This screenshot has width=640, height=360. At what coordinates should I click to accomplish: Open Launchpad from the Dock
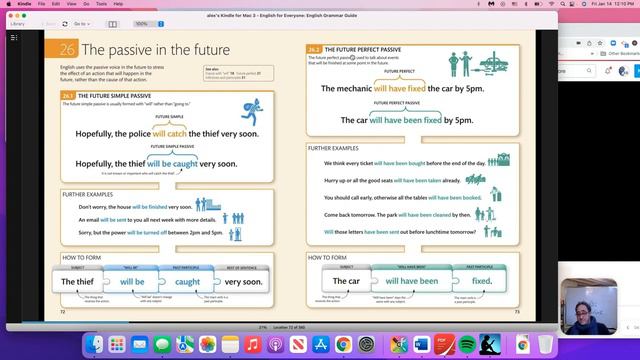(117, 344)
